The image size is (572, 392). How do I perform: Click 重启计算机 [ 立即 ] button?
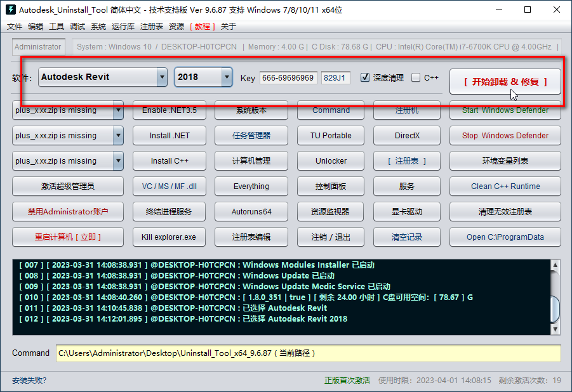68,237
